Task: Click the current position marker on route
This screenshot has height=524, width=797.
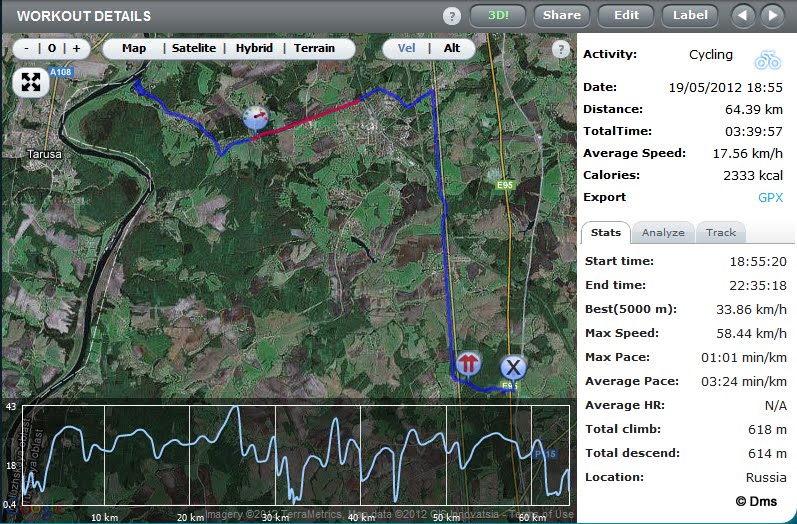Action: tap(257, 118)
